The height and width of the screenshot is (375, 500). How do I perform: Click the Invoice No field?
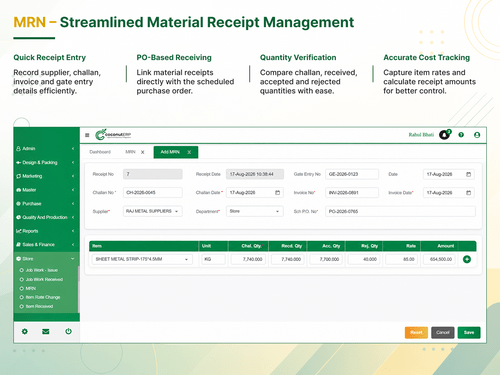[x=352, y=193]
